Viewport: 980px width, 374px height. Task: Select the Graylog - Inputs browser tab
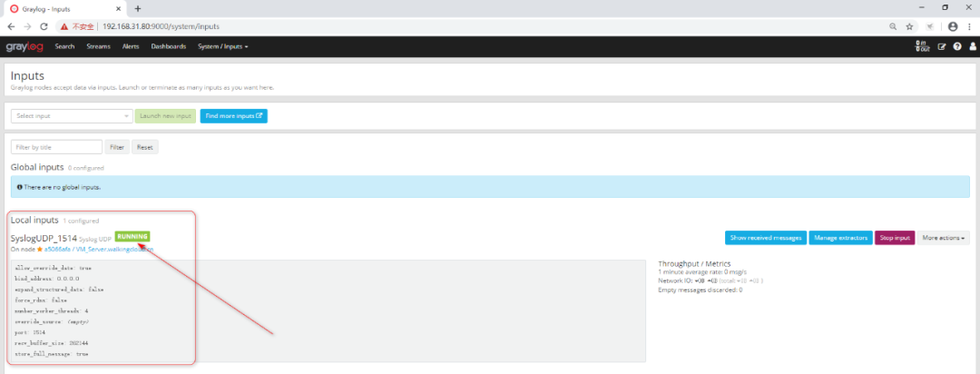click(64, 9)
